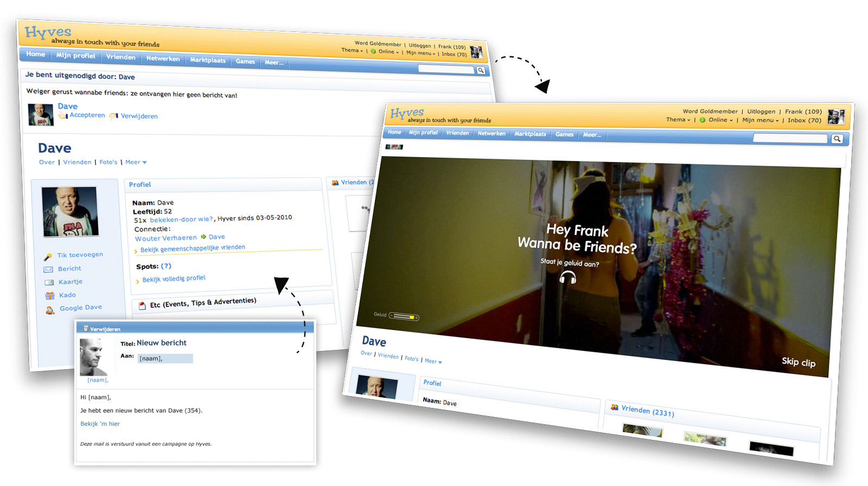Click user avatar in front window header
Screen dimensions: 868x486
click(836, 117)
